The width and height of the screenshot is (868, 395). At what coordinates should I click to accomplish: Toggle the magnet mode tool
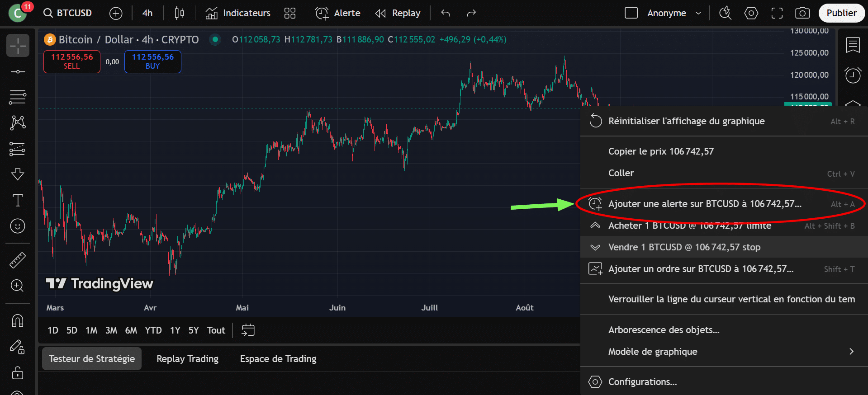[x=18, y=321]
